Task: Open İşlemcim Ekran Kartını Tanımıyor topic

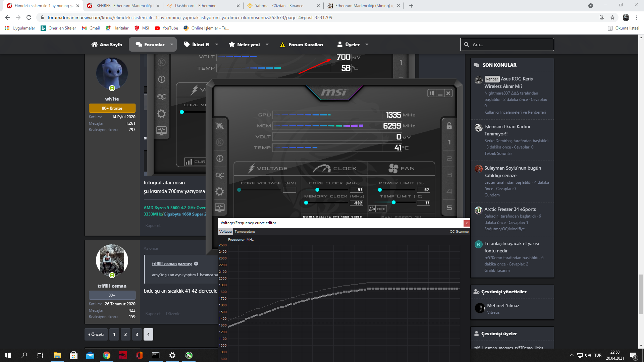Action: 507,130
